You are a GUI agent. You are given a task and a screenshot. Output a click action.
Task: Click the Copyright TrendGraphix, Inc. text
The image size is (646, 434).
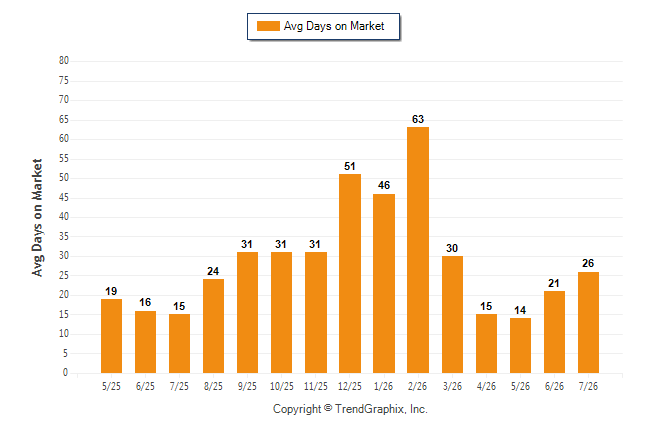[350, 409]
